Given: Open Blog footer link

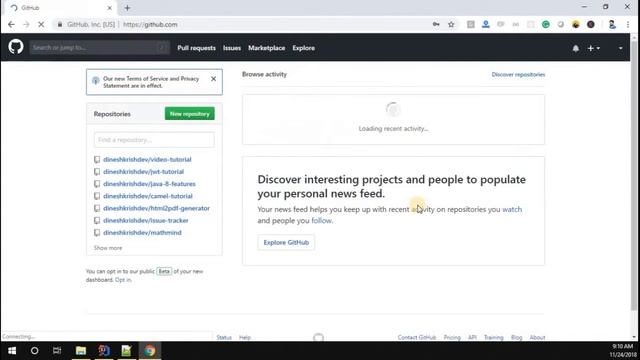Looking at the screenshot, I should [x=516, y=337].
